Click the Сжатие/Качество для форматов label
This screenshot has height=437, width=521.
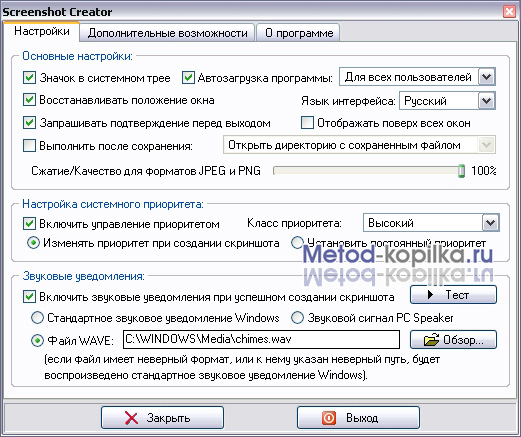pos(146,171)
